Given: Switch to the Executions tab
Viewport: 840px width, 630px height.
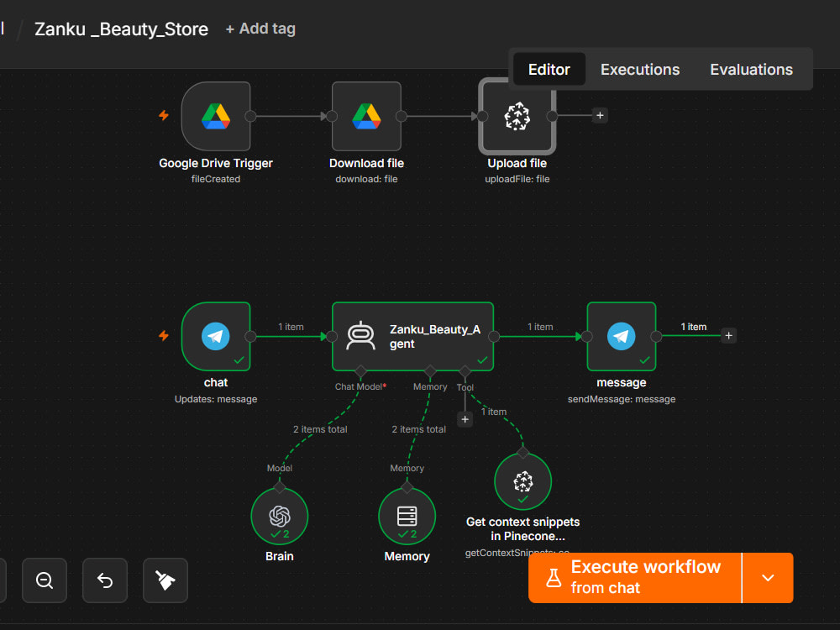Looking at the screenshot, I should coord(639,69).
